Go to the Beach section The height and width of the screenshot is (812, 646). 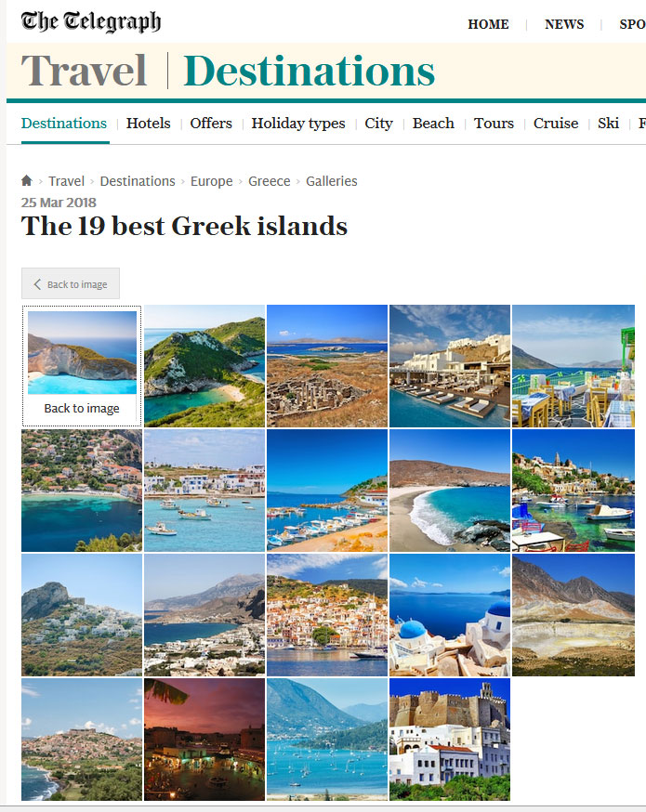(x=433, y=124)
